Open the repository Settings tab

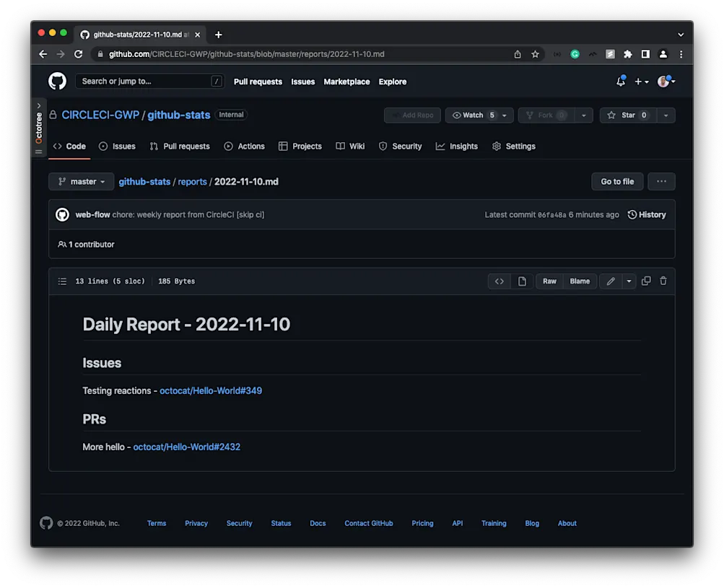click(x=514, y=146)
